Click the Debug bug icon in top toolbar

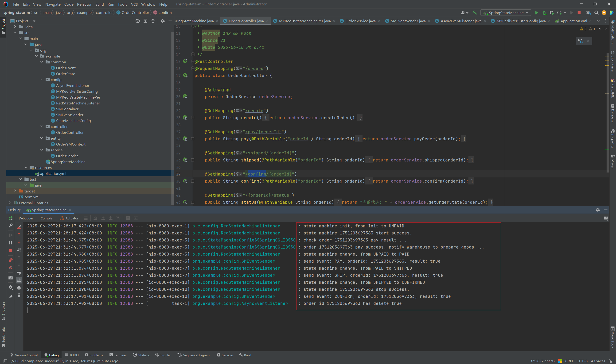pos(544,13)
